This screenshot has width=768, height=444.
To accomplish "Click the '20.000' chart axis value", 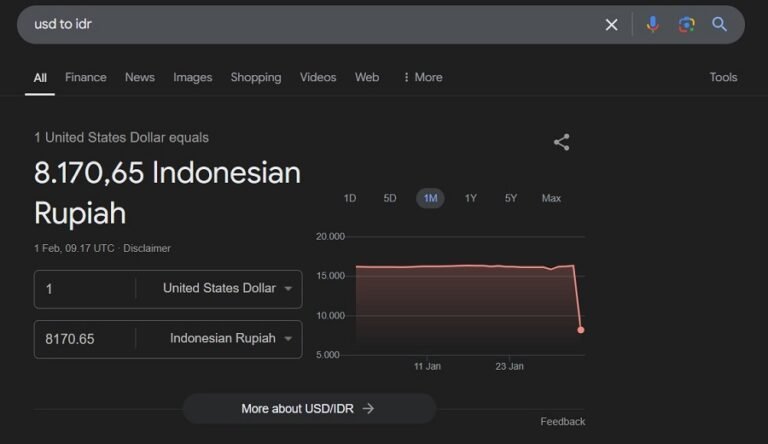I will coord(330,237).
